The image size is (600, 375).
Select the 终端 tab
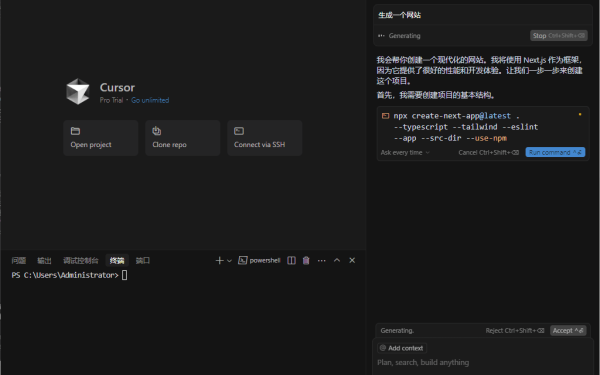coord(117,261)
